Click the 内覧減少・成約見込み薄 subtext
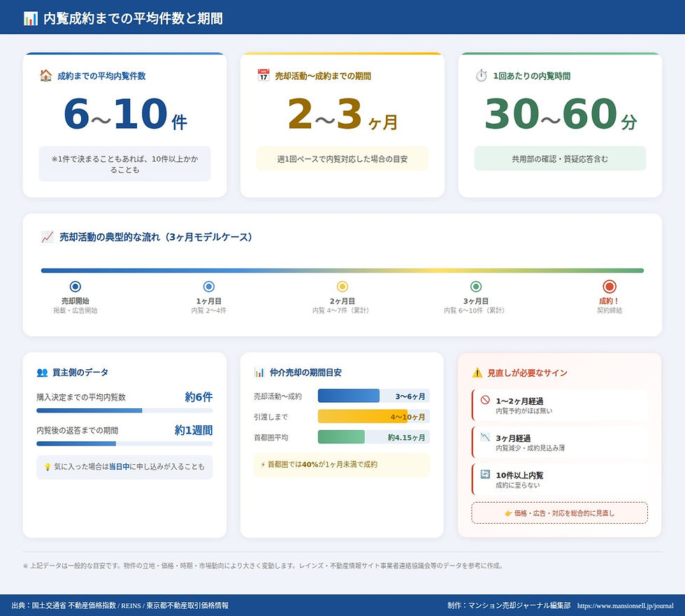The width and height of the screenshot is (685, 616). [530, 448]
